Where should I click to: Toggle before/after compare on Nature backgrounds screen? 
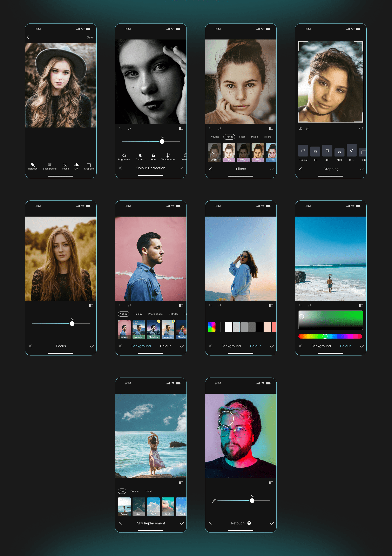[x=181, y=306]
